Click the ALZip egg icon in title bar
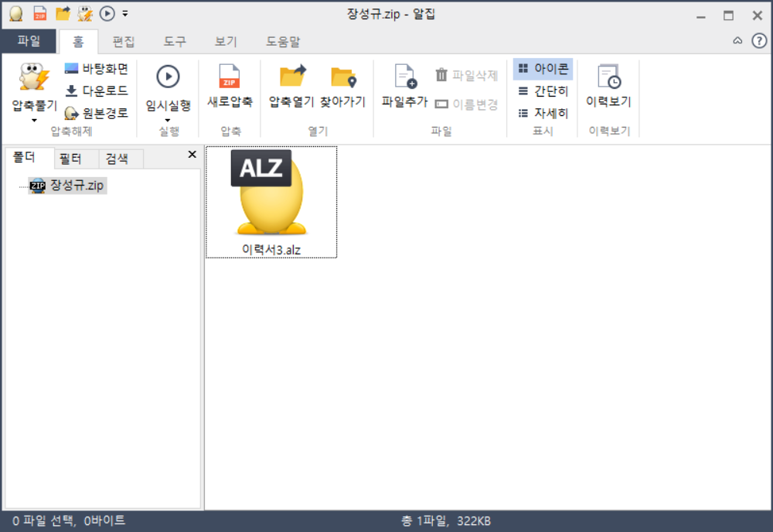The height and width of the screenshot is (532, 773). pos(15,14)
